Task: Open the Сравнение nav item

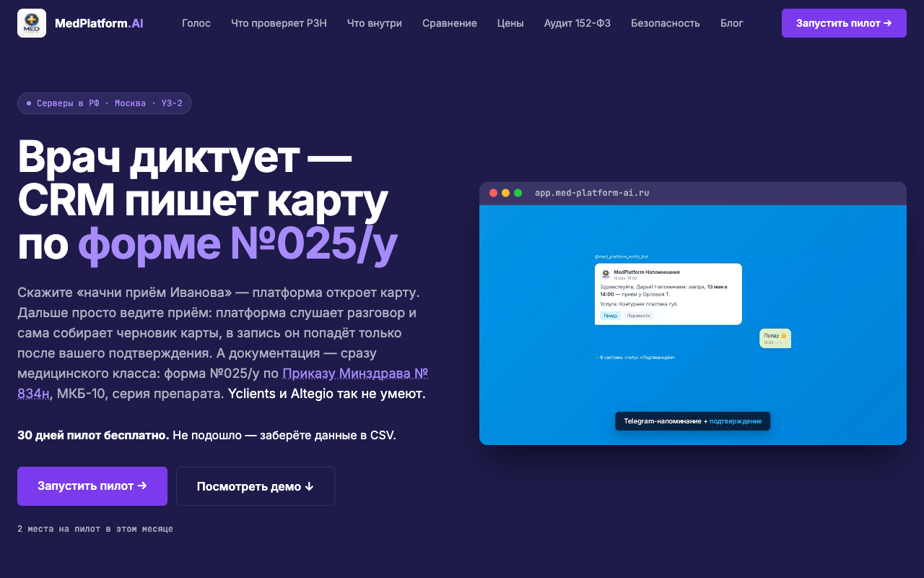Action: click(450, 23)
